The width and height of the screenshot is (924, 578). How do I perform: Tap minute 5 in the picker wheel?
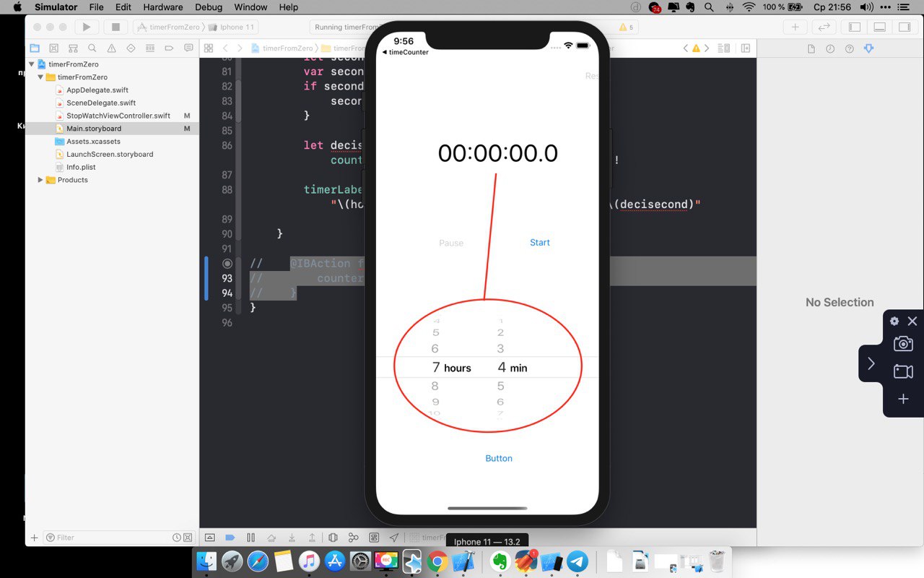[x=500, y=386]
